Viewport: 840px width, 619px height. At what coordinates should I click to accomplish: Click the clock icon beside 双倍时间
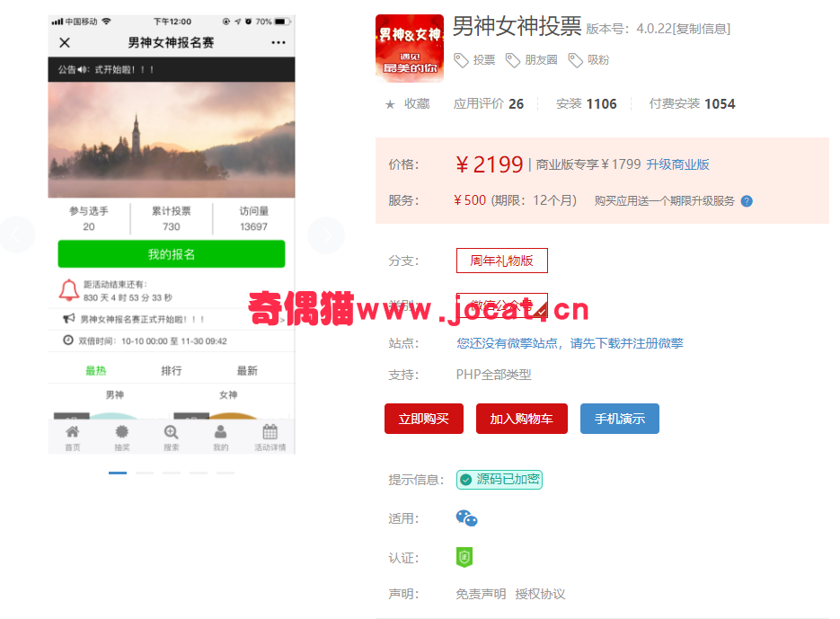tap(68, 340)
